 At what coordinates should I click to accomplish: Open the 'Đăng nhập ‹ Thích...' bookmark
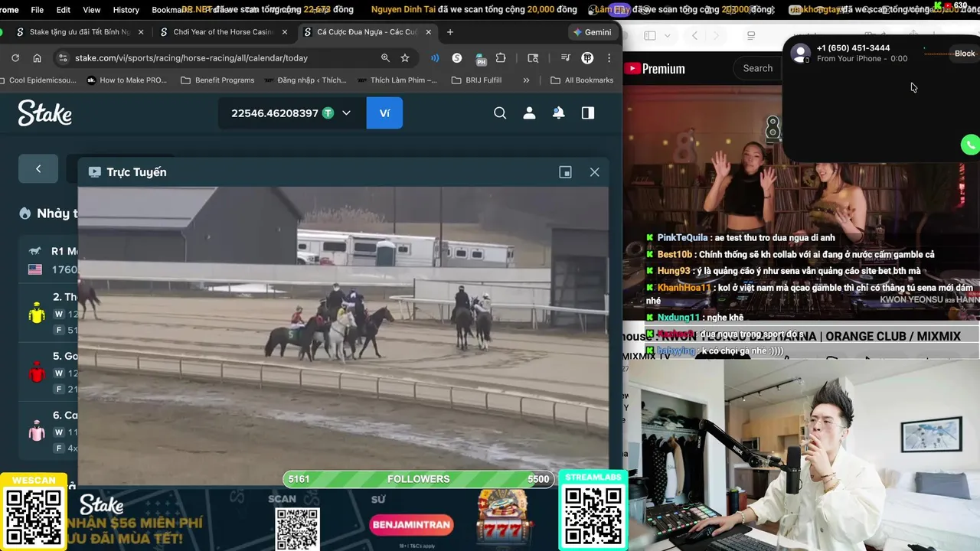click(305, 80)
